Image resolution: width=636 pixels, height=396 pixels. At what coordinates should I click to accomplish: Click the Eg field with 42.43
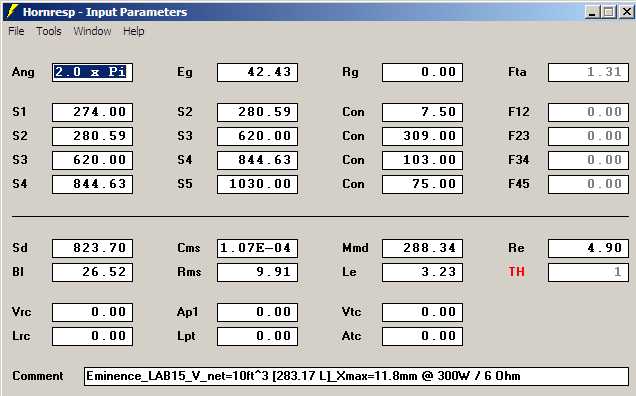(258, 73)
